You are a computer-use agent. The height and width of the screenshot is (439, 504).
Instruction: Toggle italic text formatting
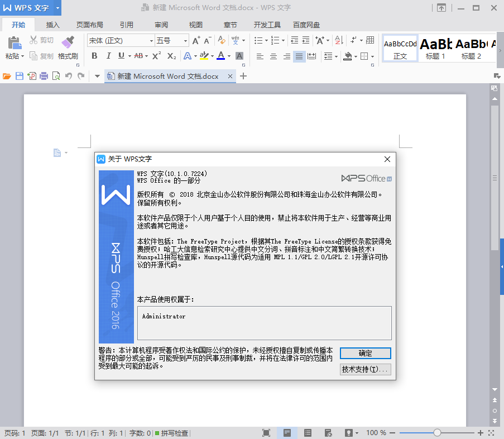[108, 56]
